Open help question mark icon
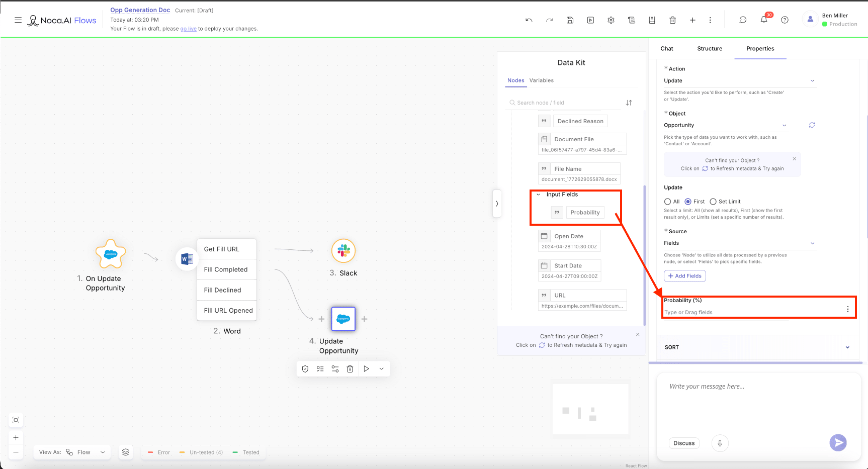This screenshot has width=868, height=469. 785,20
